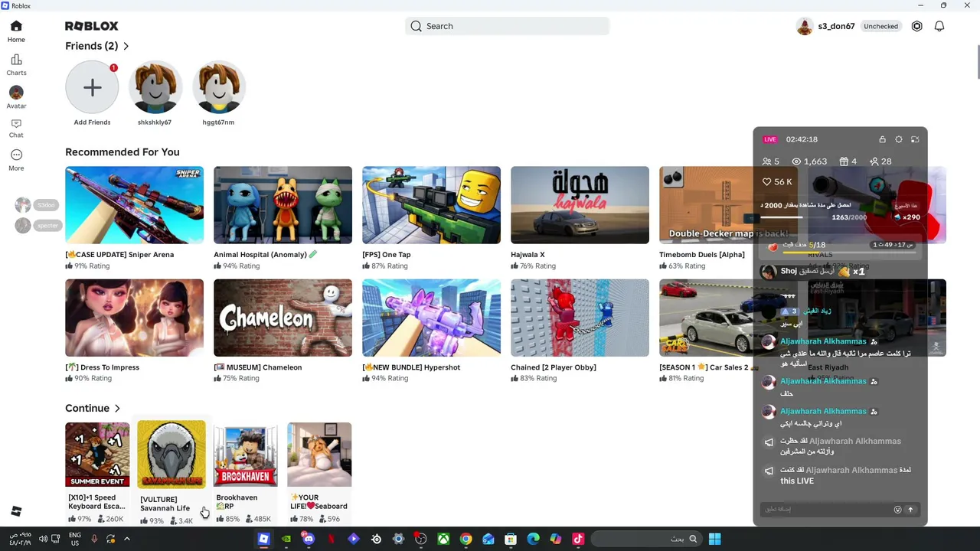This screenshot has width=980, height=551.
Task: Toggle the volume speaker in the system tray
Action: coord(44,539)
